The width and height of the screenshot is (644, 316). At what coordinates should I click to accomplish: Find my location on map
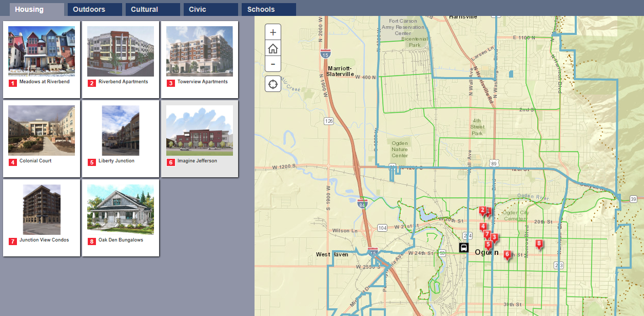tap(273, 84)
